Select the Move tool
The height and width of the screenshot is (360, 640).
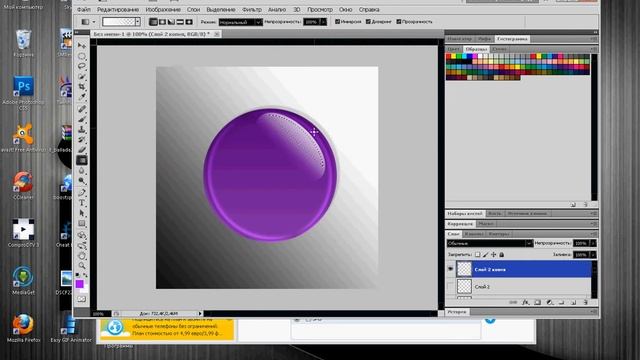[82, 45]
